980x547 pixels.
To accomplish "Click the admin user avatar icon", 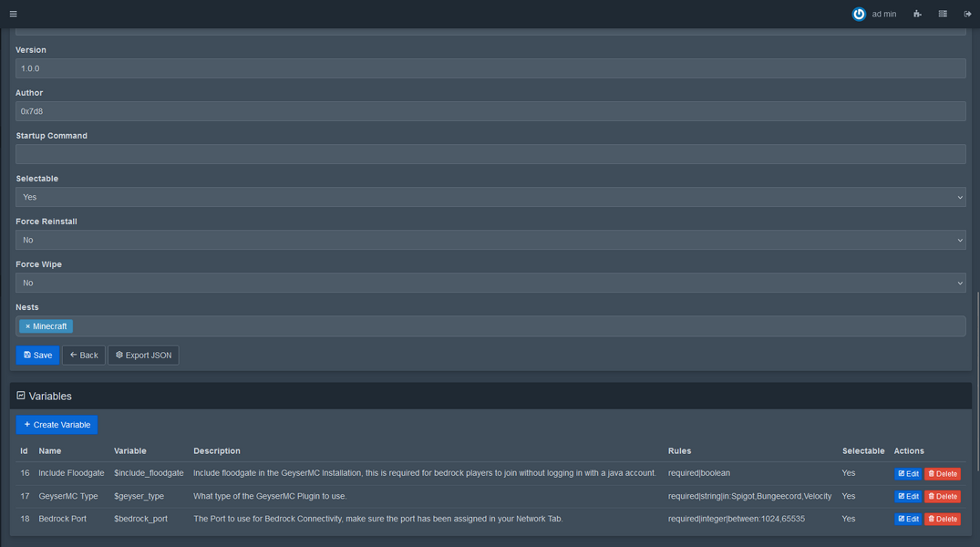I will (859, 14).
